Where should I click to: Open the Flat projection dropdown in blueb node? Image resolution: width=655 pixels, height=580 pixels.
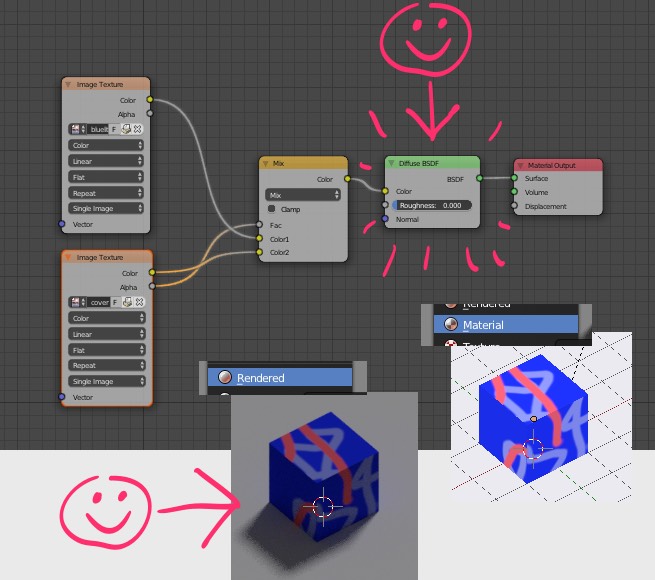tap(106, 177)
